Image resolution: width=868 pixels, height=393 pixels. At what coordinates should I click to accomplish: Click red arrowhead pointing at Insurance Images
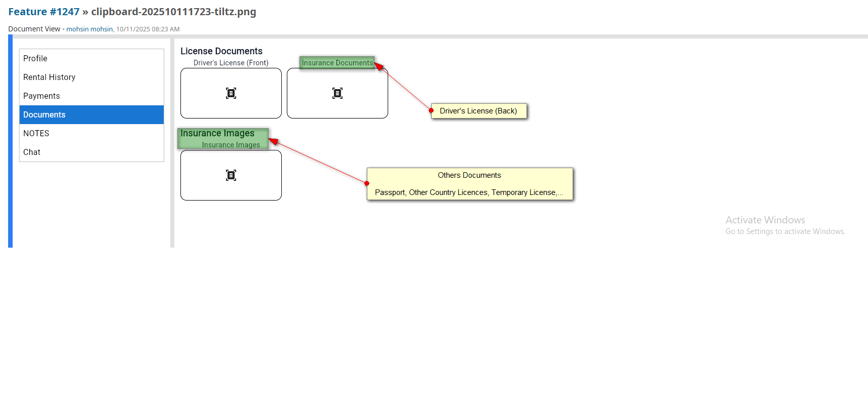[x=273, y=142]
